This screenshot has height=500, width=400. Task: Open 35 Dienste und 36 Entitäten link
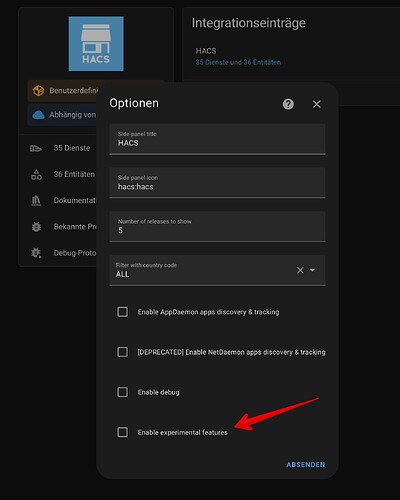pos(238,62)
